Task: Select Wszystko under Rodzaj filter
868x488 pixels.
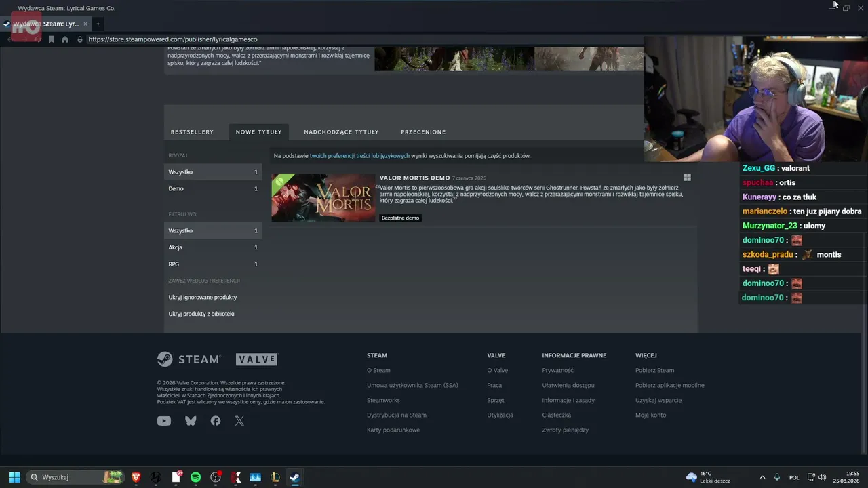Action: (213, 172)
